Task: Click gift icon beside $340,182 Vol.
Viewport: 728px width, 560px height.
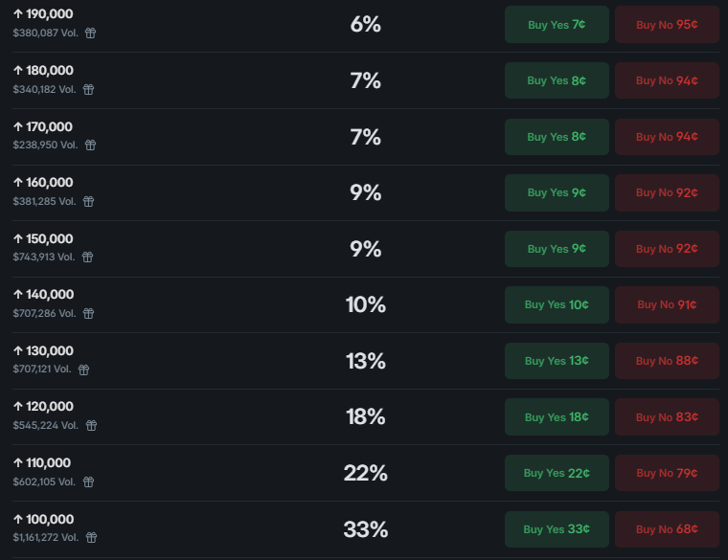Action: (88, 89)
